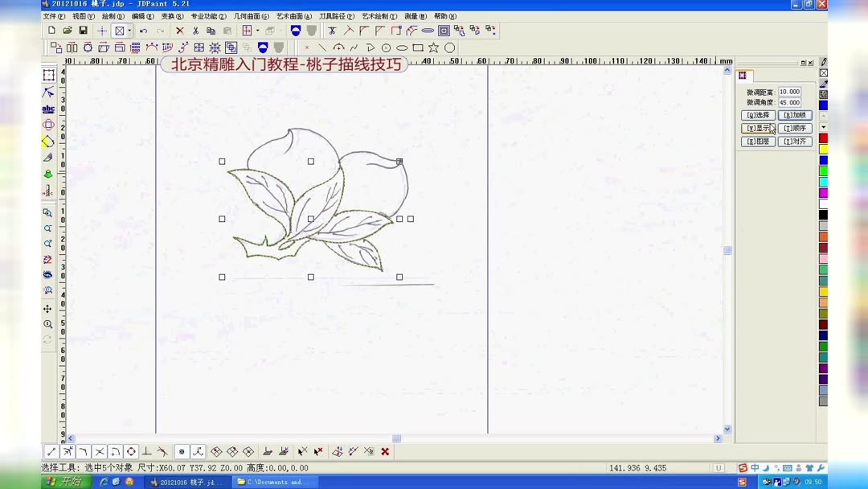Viewport: 868px width, 489px height.
Task: Open the dropdown next to selection box icon
Action: click(130, 30)
